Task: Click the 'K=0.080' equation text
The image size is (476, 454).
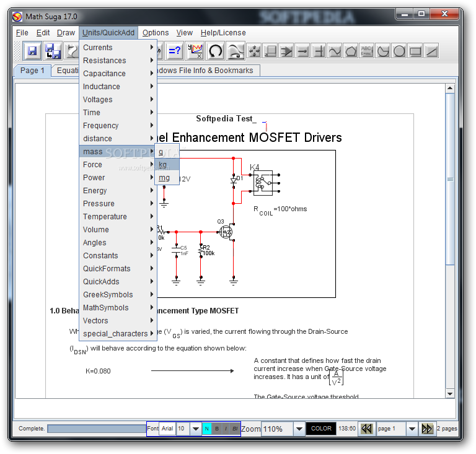Action: pyautogui.click(x=98, y=371)
